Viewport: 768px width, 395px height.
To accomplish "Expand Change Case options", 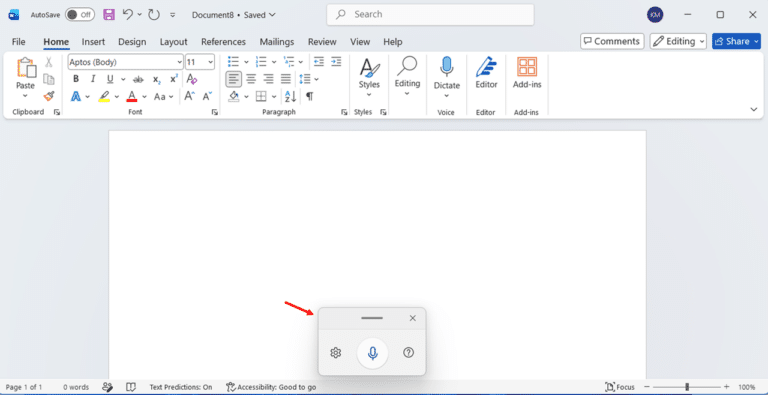I will 171,97.
